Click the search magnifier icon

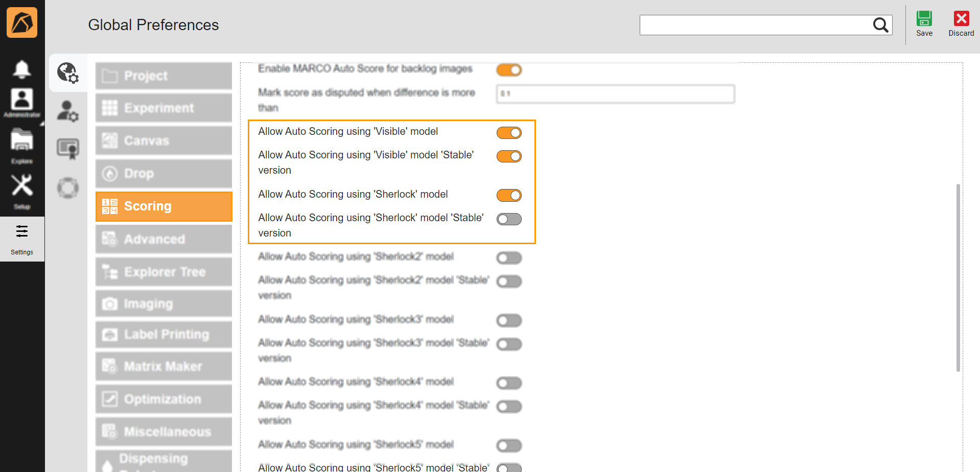[880, 25]
